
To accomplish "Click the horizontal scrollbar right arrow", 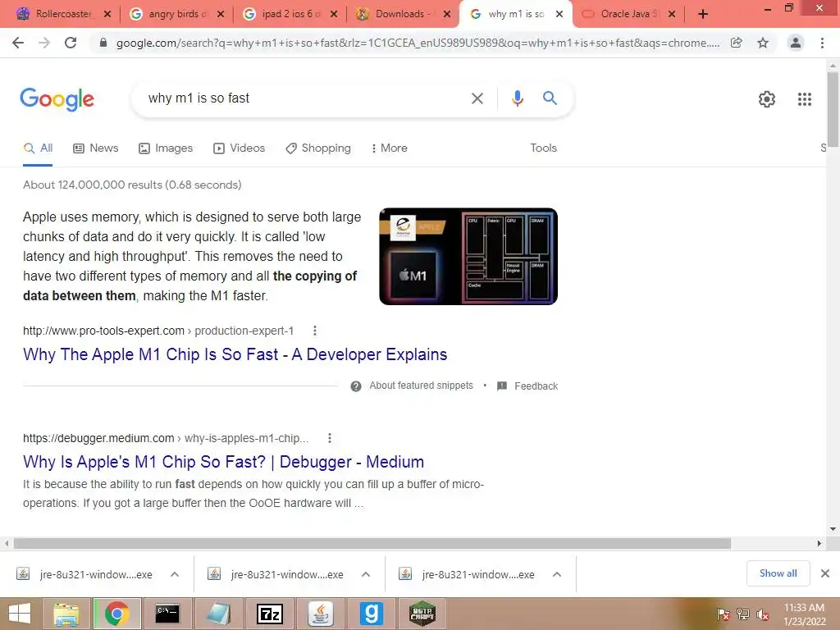I will pos(819,544).
